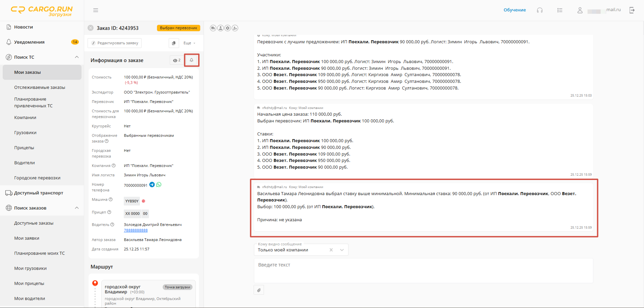Click the Введите текст message field
Screen dimensions: 644x308
point(423,270)
